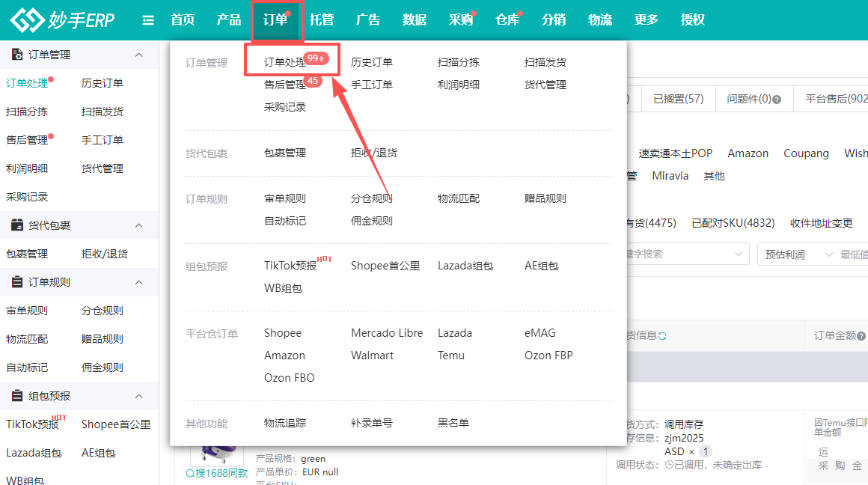
Task: Select 扫描发货 in the dropdown menu
Action: click(545, 62)
